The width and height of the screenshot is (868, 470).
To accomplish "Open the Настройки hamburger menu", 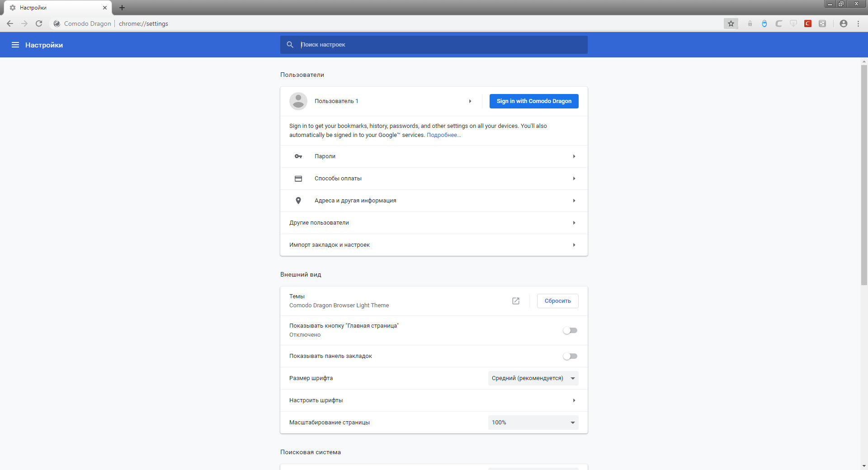I will (15, 45).
